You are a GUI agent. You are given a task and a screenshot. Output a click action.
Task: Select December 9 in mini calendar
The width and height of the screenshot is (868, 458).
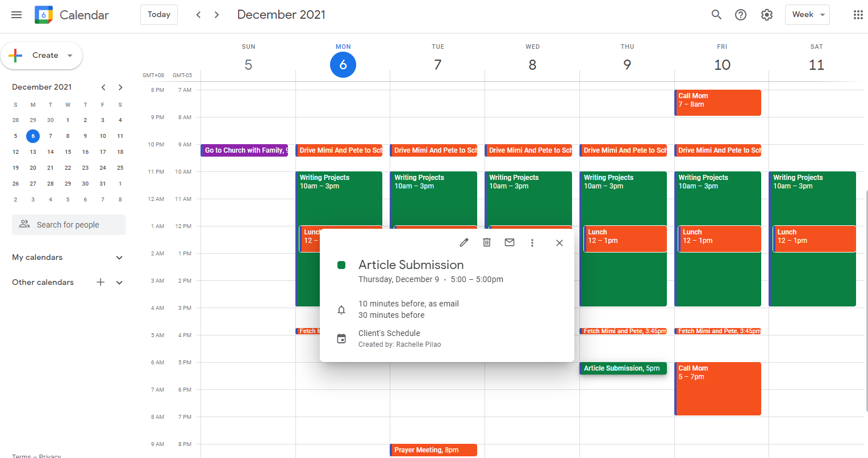click(85, 136)
